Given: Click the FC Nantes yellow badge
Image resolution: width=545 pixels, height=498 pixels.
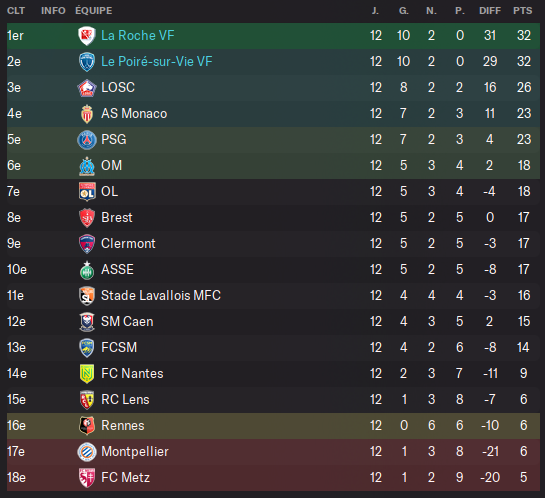Looking at the screenshot, I should (x=87, y=374).
